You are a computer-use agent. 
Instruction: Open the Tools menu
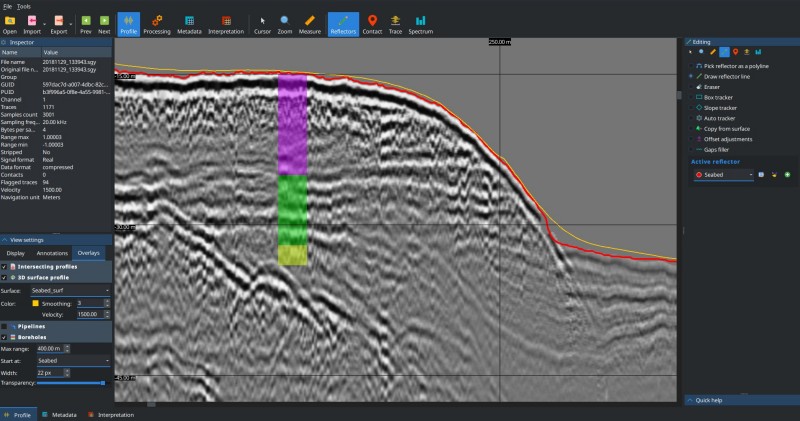point(23,7)
